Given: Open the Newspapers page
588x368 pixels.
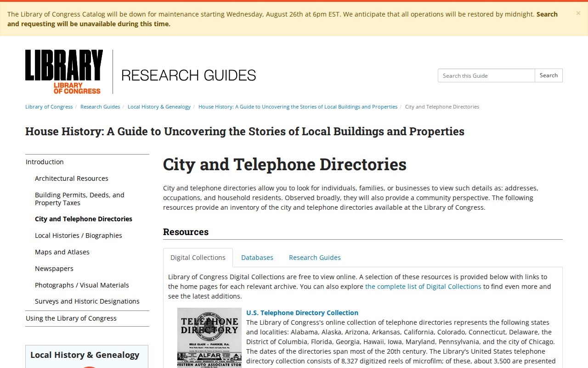Looking at the screenshot, I should coord(54,269).
